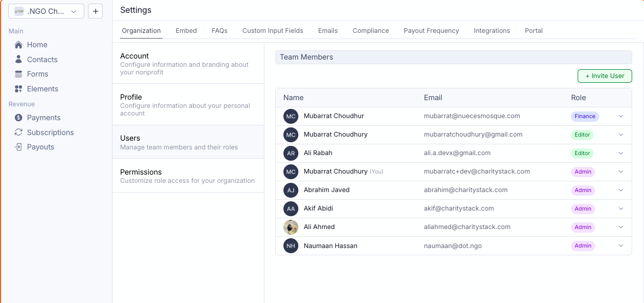The image size is (644, 303).
Task: Switch to the Custom Input Fields tab
Action: tap(273, 31)
